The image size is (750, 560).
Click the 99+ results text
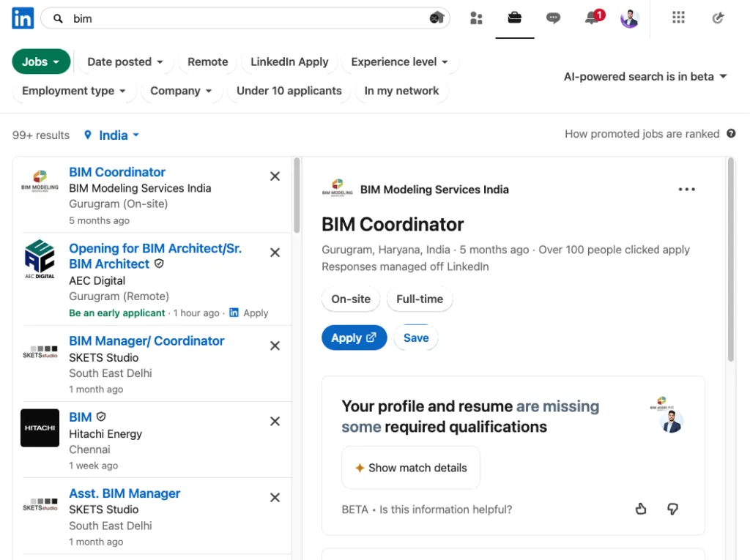click(x=41, y=135)
